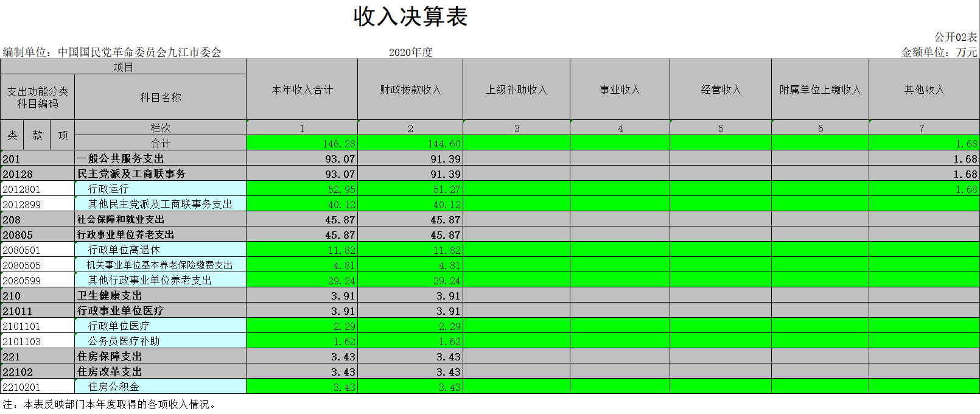Viewport: 980px width, 414px height.
Task: Click code cell 2080599
Action: click(x=38, y=281)
